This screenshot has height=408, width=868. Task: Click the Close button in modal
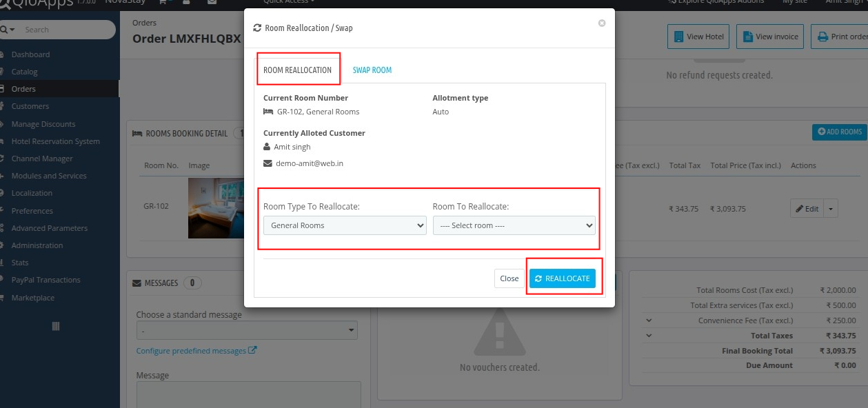coord(509,278)
